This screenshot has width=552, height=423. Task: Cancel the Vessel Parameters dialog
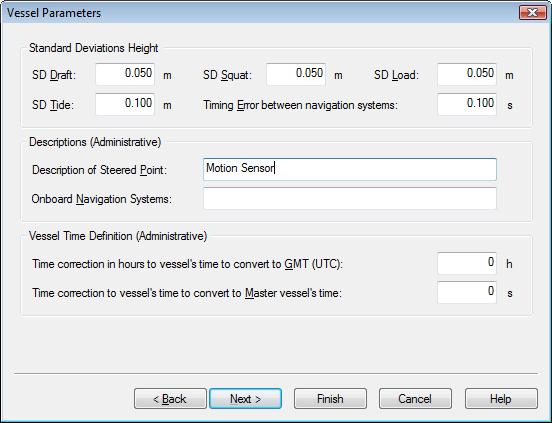tap(415, 399)
